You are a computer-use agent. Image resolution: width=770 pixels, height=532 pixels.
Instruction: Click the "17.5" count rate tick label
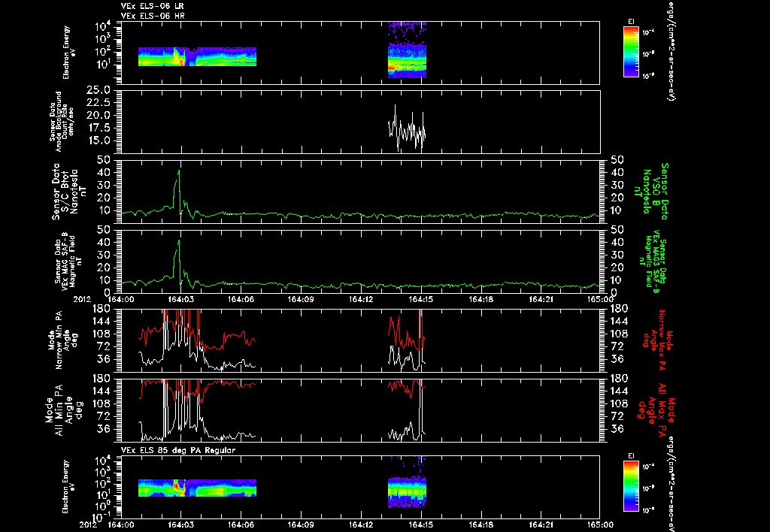pyautogui.click(x=99, y=128)
